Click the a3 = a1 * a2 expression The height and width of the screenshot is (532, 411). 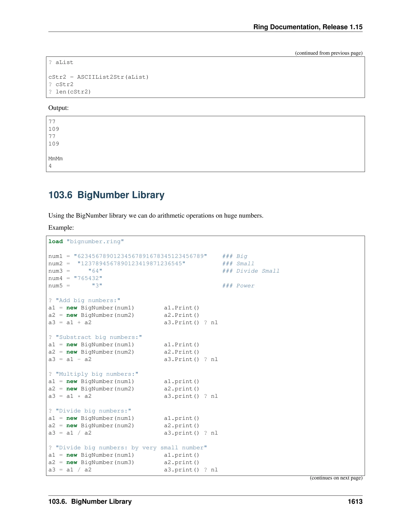click(x=70, y=396)
